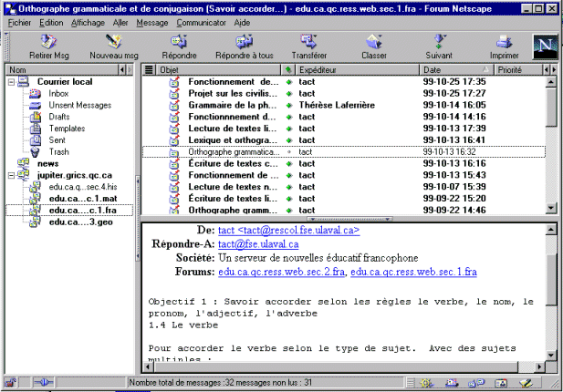Open Communicator menu

[201, 23]
